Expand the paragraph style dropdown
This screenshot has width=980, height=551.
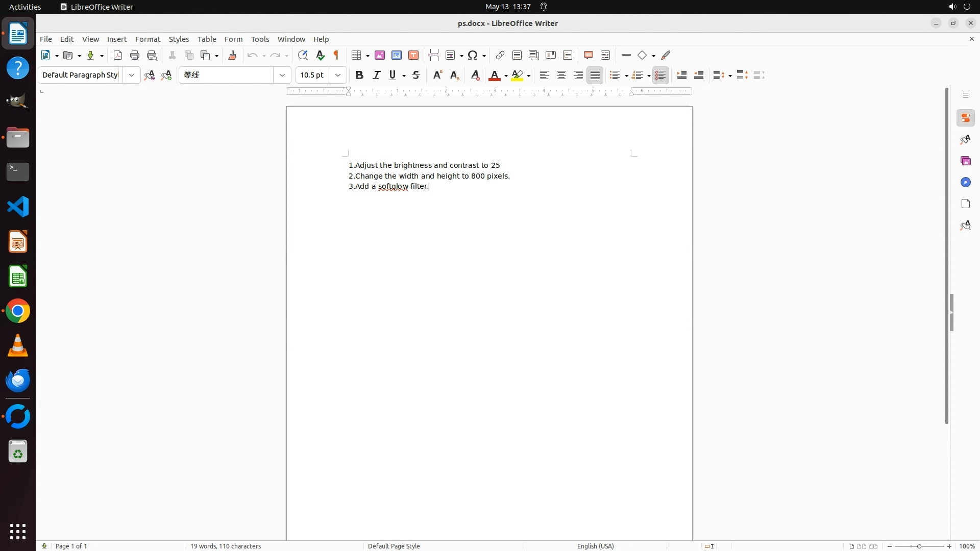(x=132, y=75)
